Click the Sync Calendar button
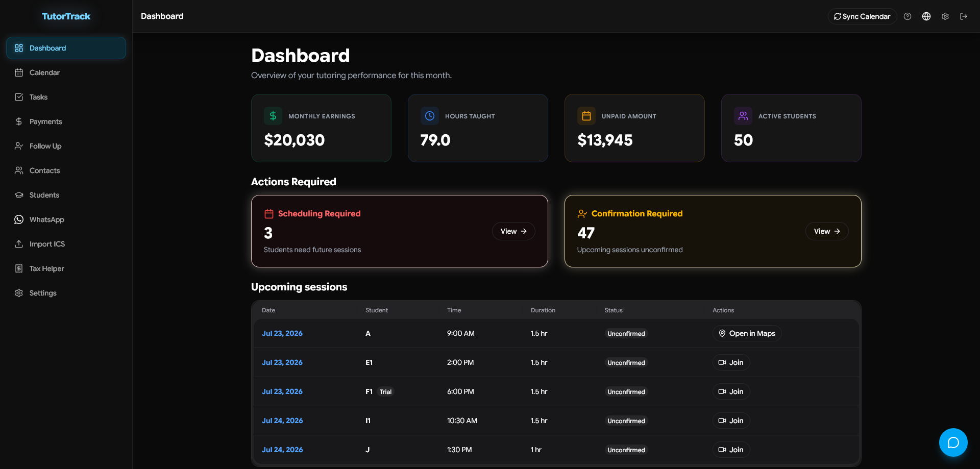The width and height of the screenshot is (980, 469). pyautogui.click(x=862, y=16)
